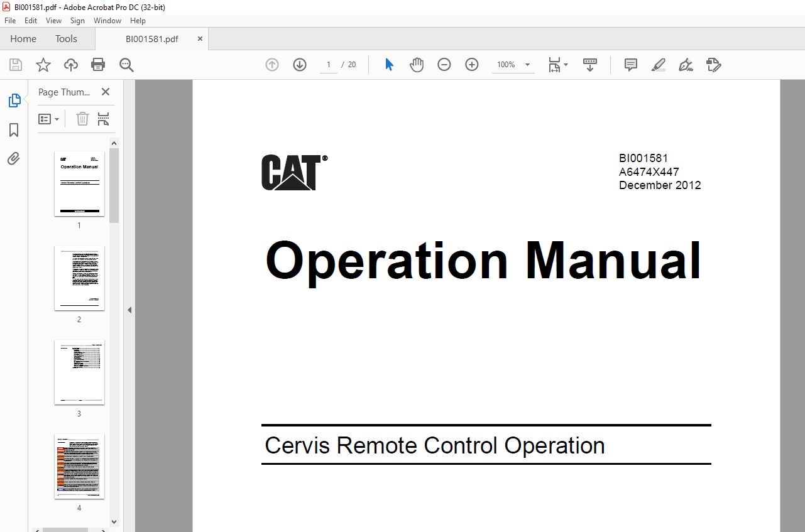Open the Attachments paperclip panel

[14, 158]
